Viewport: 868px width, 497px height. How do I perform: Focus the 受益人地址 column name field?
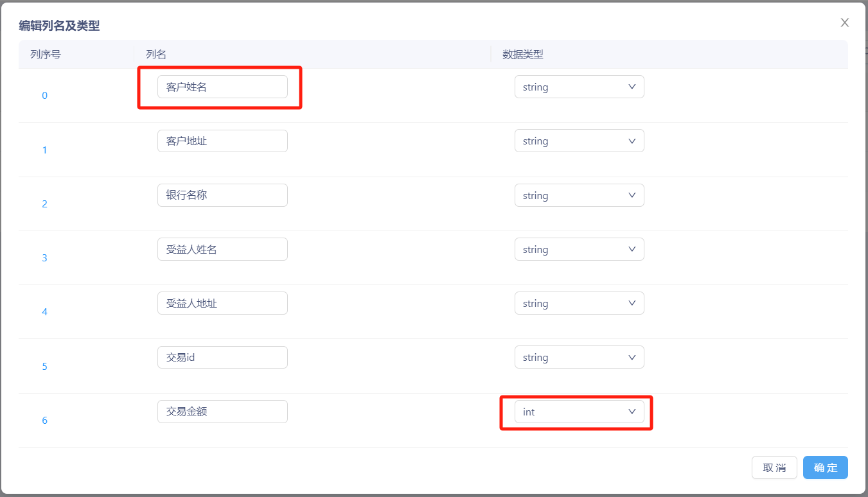click(222, 303)
